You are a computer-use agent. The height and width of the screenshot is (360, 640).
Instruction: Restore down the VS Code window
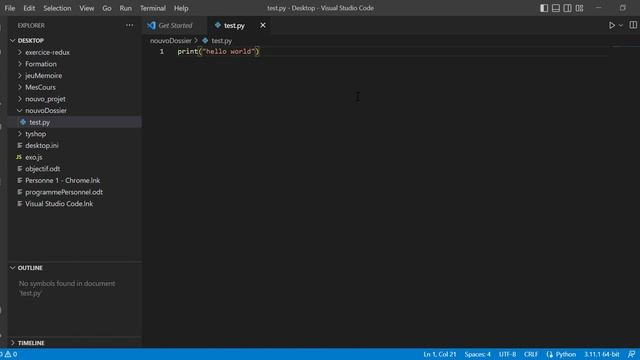(x=622, y=8)
